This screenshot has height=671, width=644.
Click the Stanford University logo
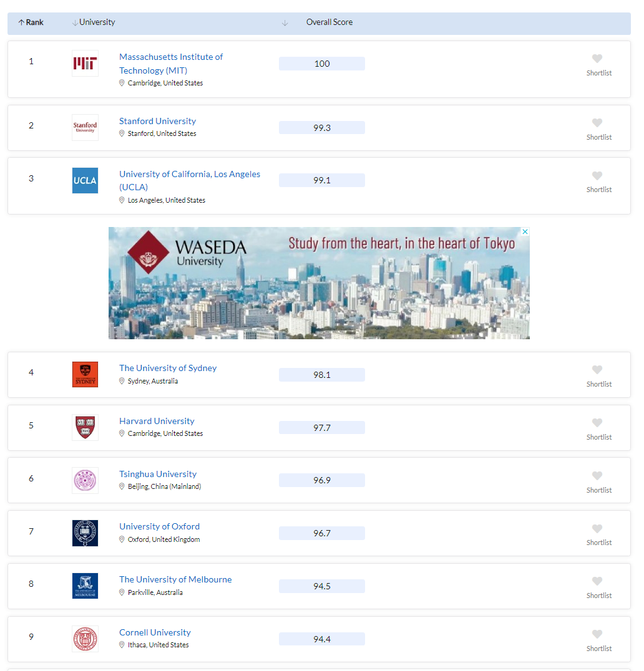pos(85,127)
